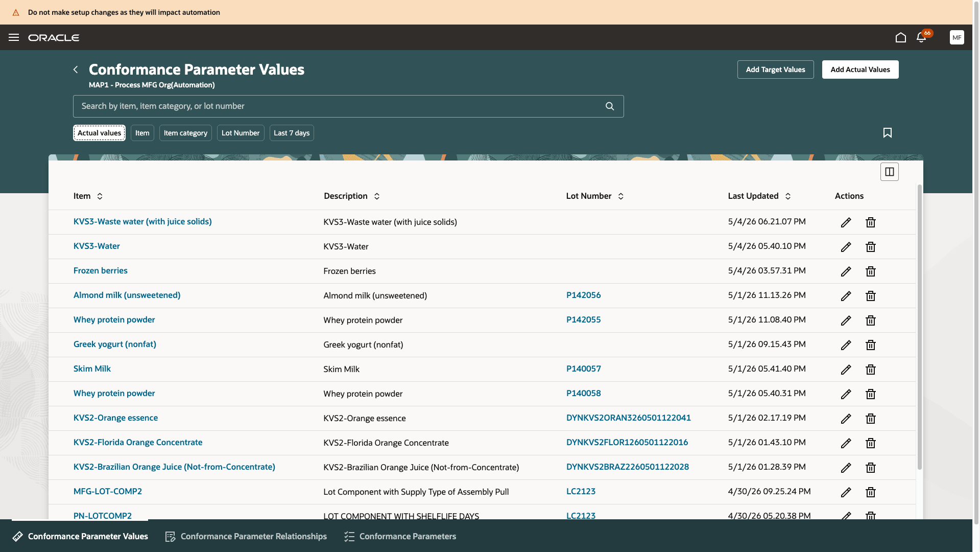This screenshot has width=980, height=552.
Task: Switch to Conformance Parameters tab
Action: pos(400,536)
